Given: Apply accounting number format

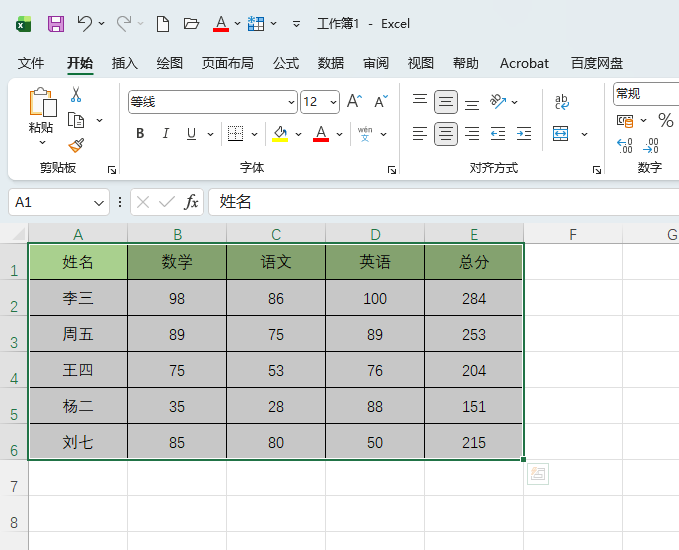Looking at the screenshot, I should point(625,121).
